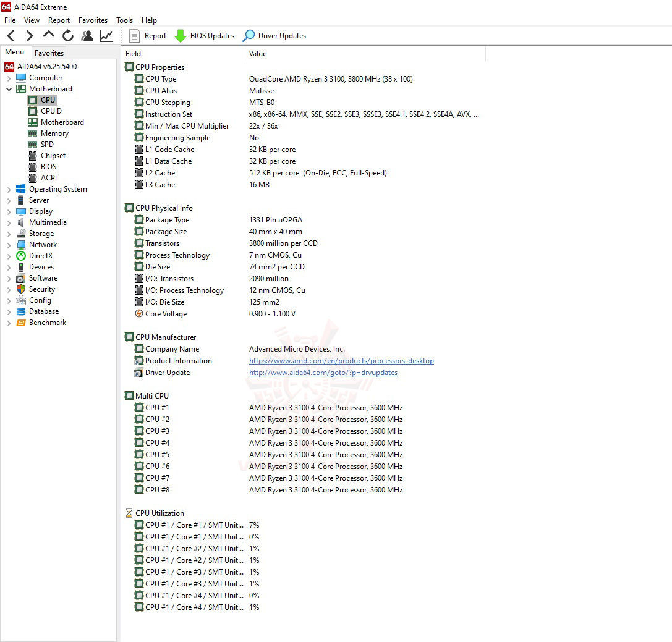Select the Chipset item icon in tree
The width and height of the screenshot is (672, 642).
pyautogui.click(x=33, y=156)
